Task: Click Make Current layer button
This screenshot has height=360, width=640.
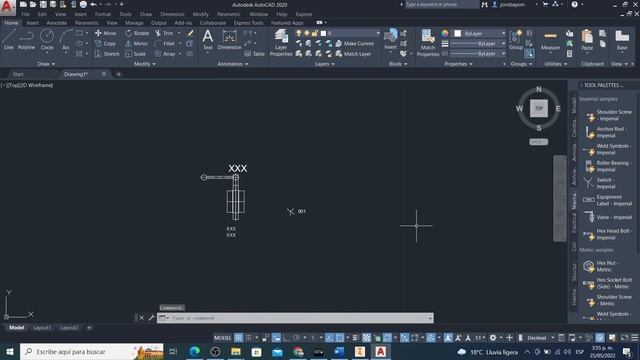Action: click(x=354, y=43)
